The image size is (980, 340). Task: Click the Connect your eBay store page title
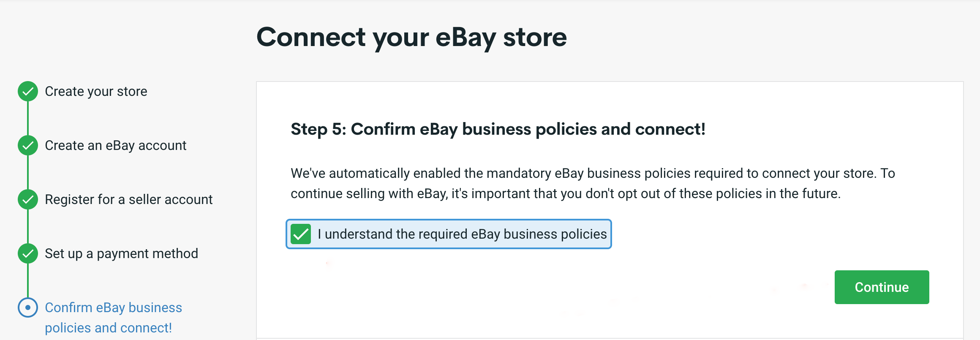click(x=412, y=37)
